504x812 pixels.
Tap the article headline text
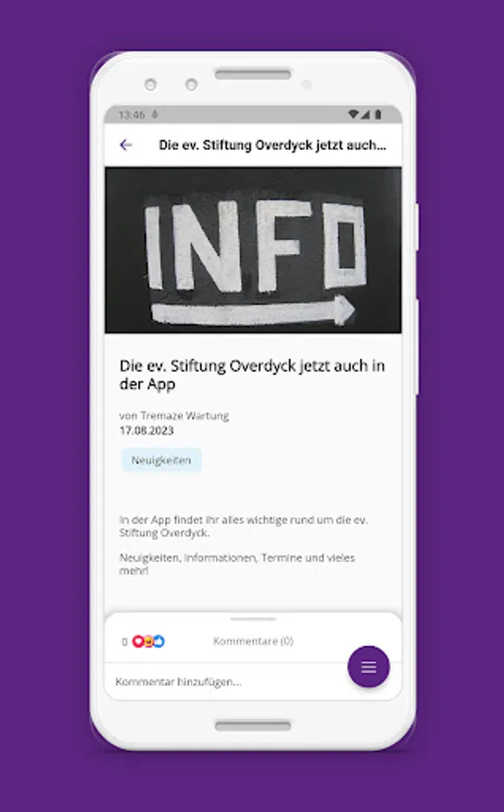click(252, 374)
